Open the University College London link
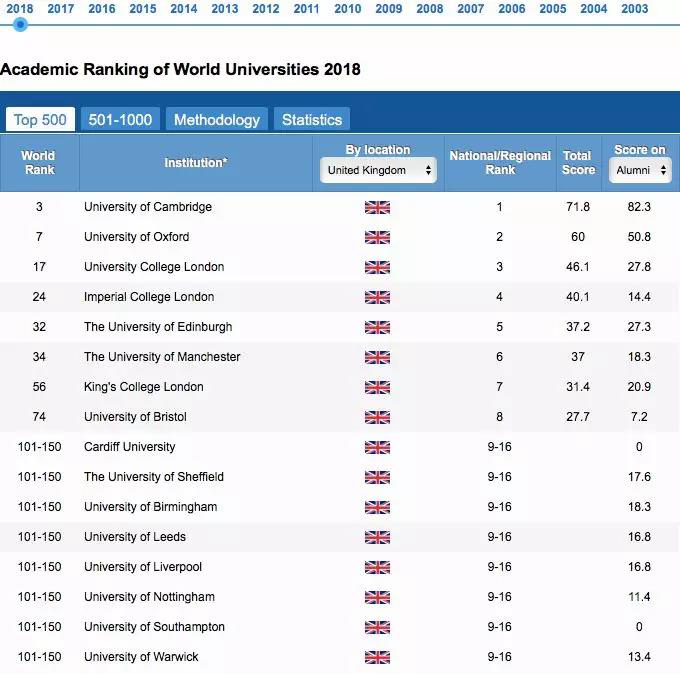This screenshot has width=680, height=674. tap(154, 267)
